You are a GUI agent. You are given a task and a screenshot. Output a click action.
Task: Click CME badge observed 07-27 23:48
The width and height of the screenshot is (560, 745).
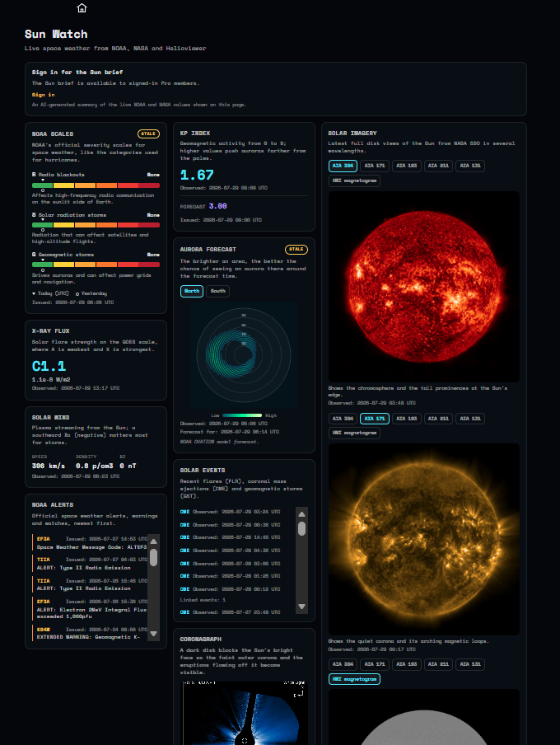pos(184,612)
